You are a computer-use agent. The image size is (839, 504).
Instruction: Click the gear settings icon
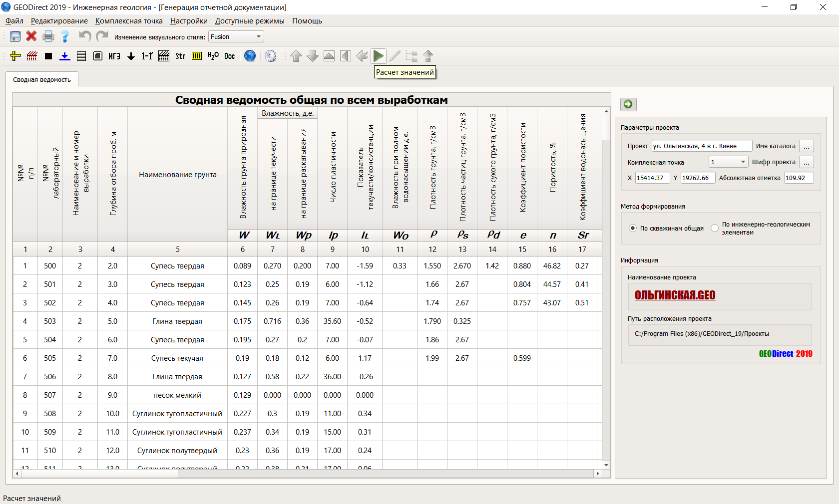click(x=271, y=56)
